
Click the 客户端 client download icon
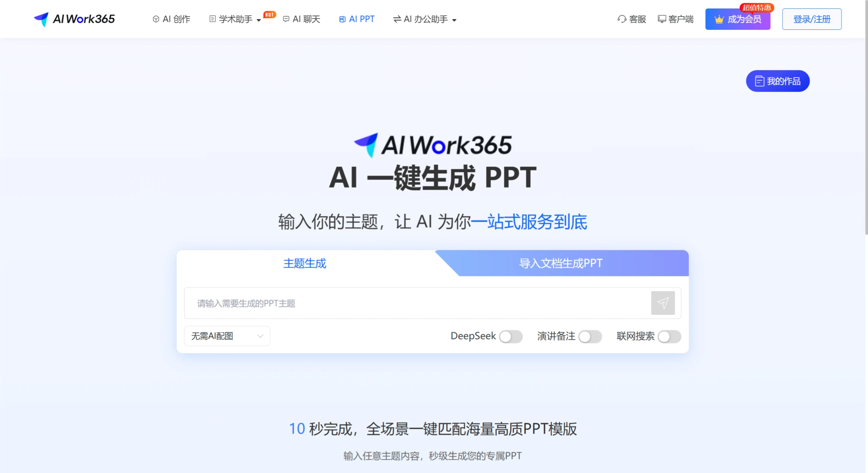click(x=661, y=19)
